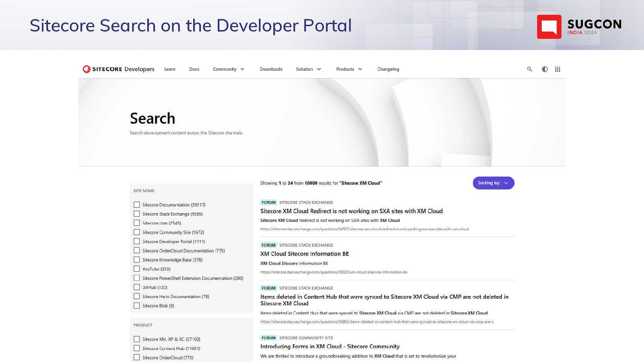Click the results count summary text
644x362 pixels.
click(x=321, y=183)
